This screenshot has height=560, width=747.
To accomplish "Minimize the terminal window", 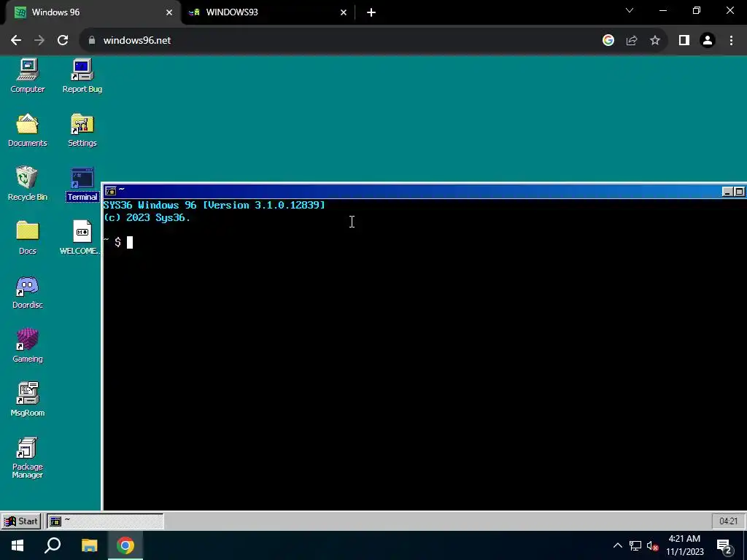I will click(x=727, y=192).
